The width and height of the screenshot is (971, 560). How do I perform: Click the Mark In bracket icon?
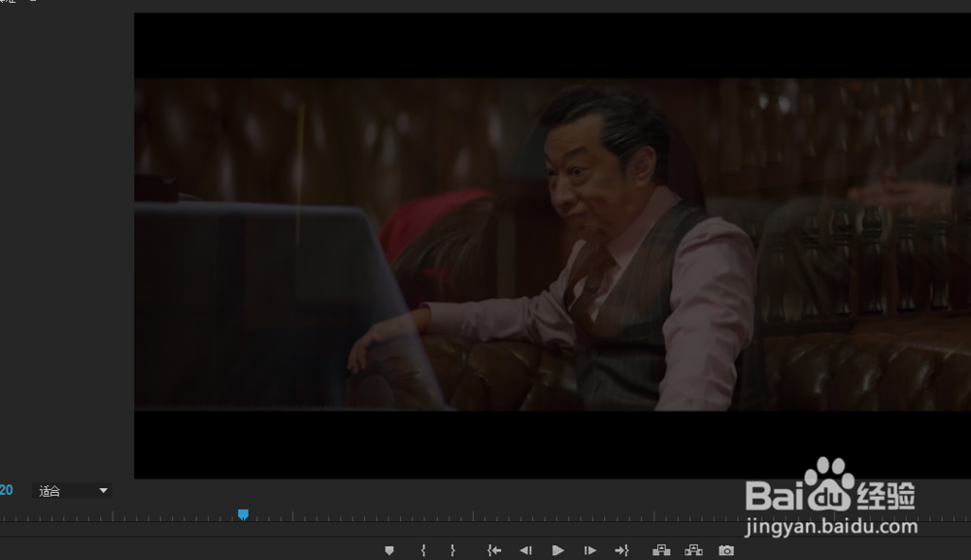tap(423, 550)
